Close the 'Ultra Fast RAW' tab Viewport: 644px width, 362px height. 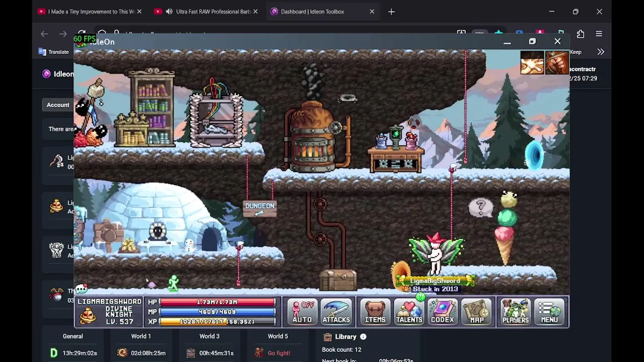click(x=256, y=12)
